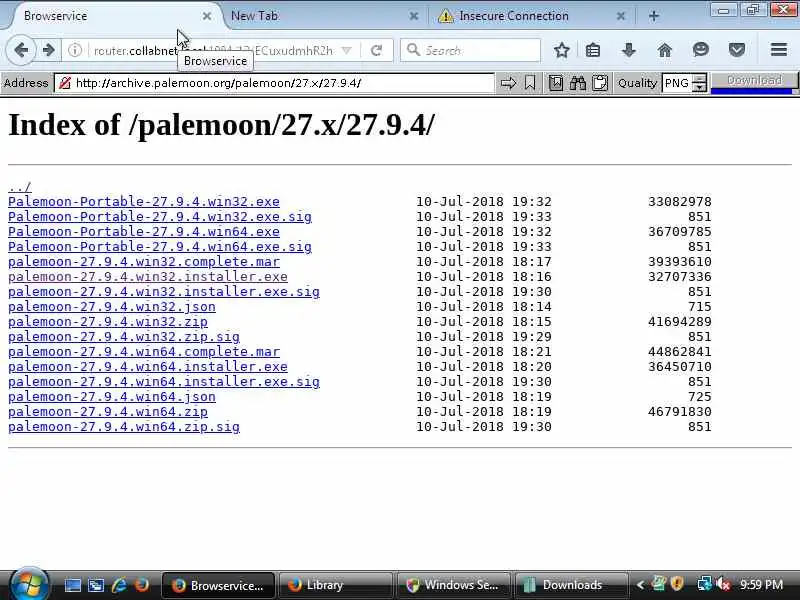Screen dimensions: 800x600
Task: Download Palemoon-Portable-27.9.4.win64.exe
Action: [144, 232]
